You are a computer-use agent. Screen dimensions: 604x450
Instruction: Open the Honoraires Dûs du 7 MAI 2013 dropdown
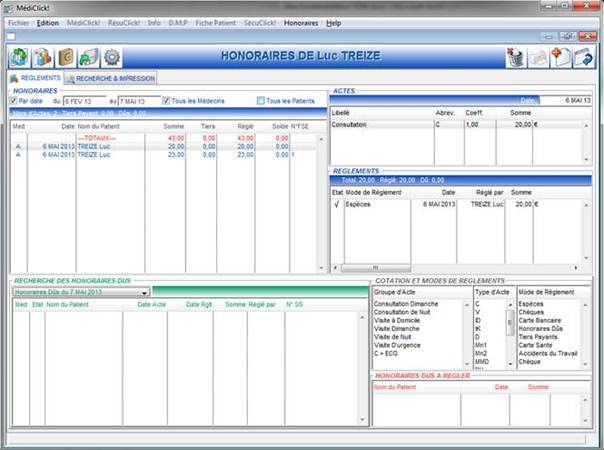81,292
